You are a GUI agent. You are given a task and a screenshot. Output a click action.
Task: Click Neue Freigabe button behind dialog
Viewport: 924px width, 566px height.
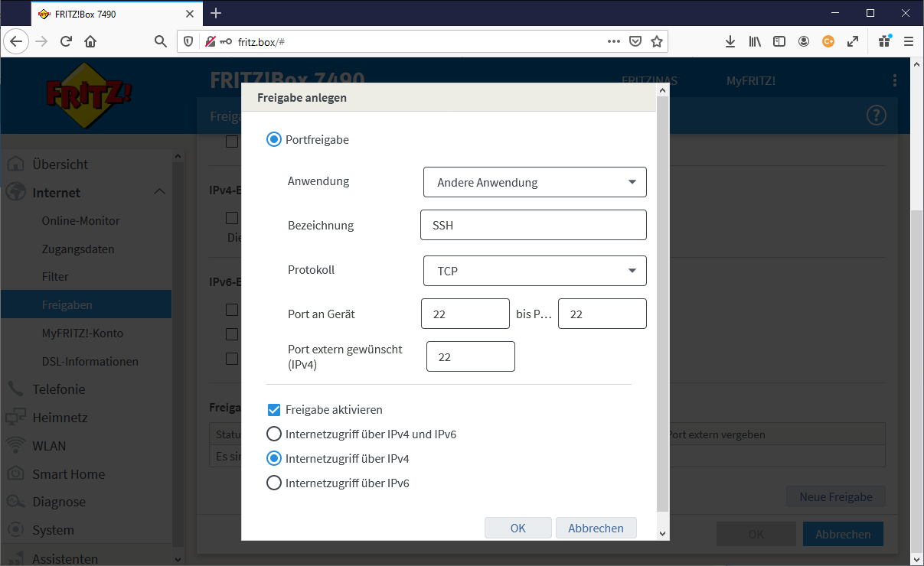[836, 496]
